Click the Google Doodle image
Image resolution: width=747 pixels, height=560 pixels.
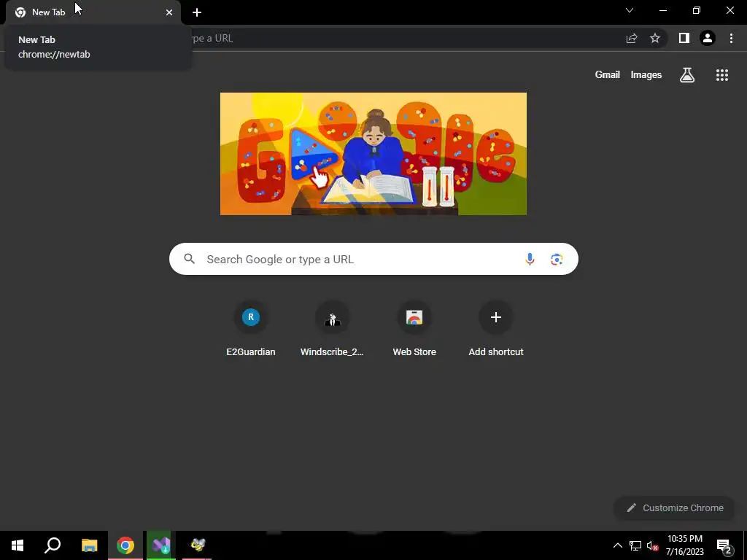tap(373, 154)
